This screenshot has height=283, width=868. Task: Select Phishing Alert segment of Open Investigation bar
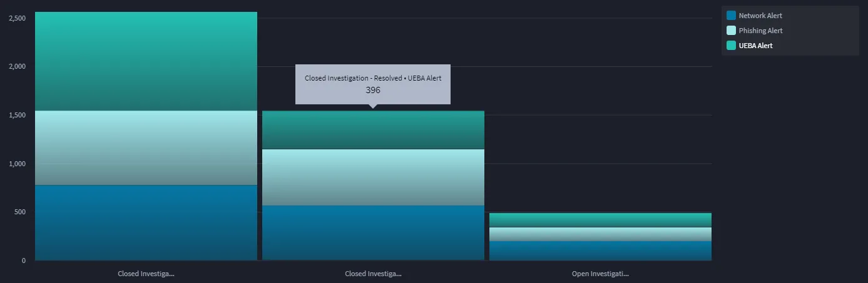tap(600, 234)
